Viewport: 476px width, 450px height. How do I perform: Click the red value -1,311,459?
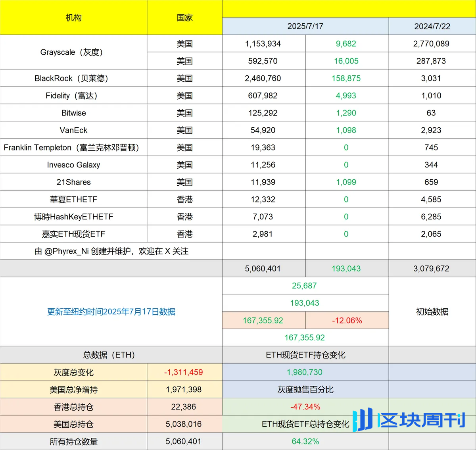pyautogui.click(x=184, y=372)
